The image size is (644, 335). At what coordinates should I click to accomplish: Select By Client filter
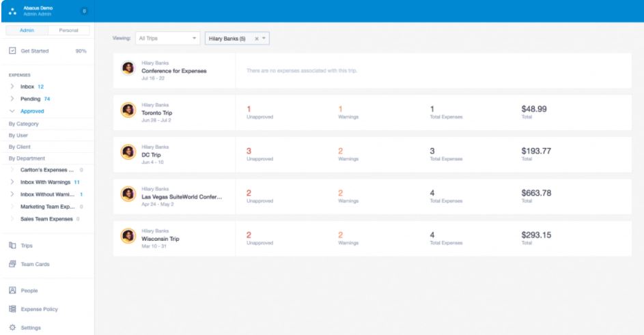(x=20, y=147)
